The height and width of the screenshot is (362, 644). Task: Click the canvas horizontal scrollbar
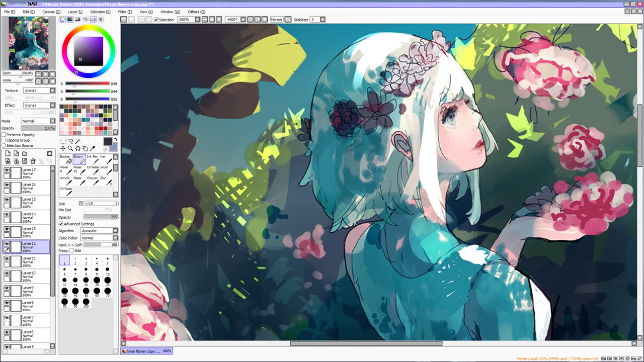(x=366, y=343)
